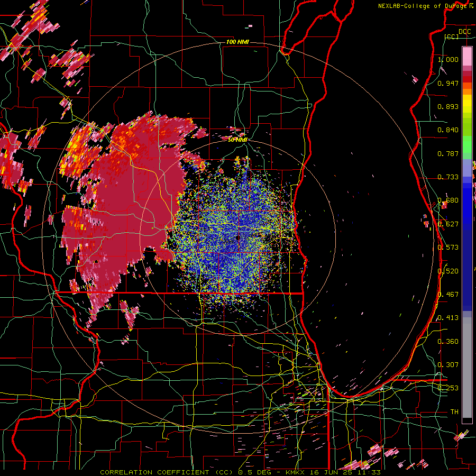This screenshot has height=476, width=476.
Task: Click 'CORRELATION COEFFICIENT (CC)' in bottom caption
Action: tap(166, 472)
